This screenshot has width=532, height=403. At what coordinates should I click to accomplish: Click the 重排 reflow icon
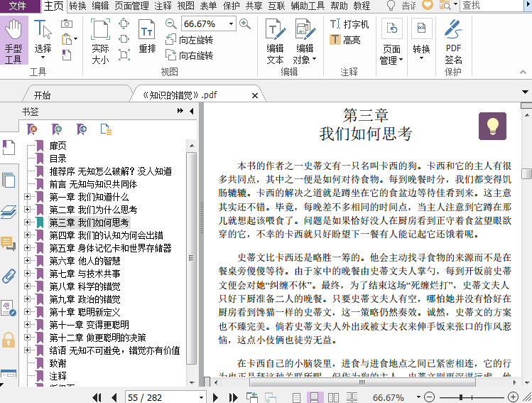pos(147,37)
